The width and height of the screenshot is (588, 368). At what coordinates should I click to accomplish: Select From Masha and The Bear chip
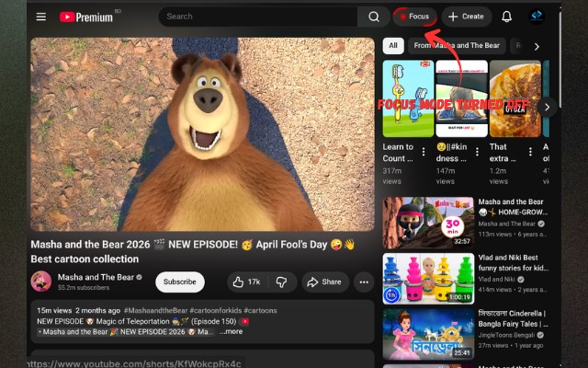point(457,46)
